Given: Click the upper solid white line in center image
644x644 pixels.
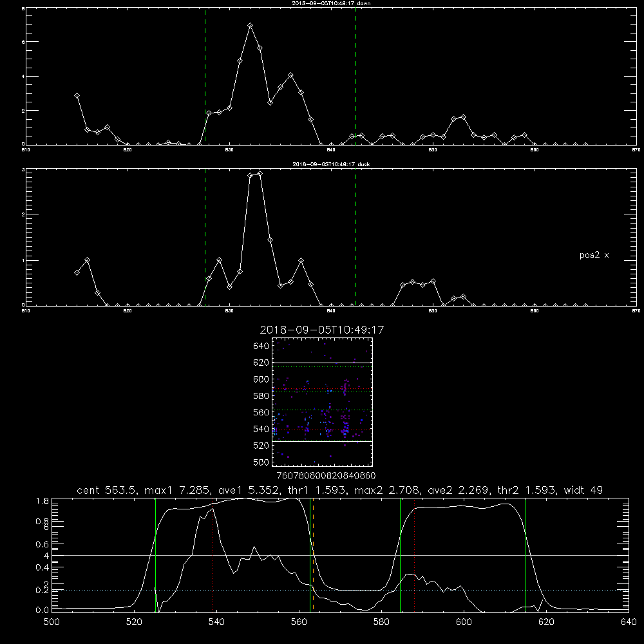Looking at the screenshot, I should 322,363.
